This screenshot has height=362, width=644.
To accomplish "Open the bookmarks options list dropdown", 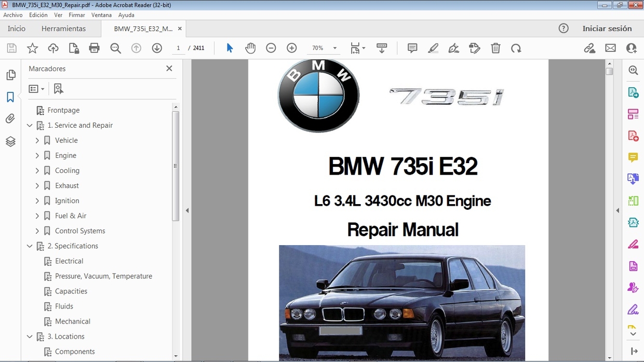I will (36, 89).
